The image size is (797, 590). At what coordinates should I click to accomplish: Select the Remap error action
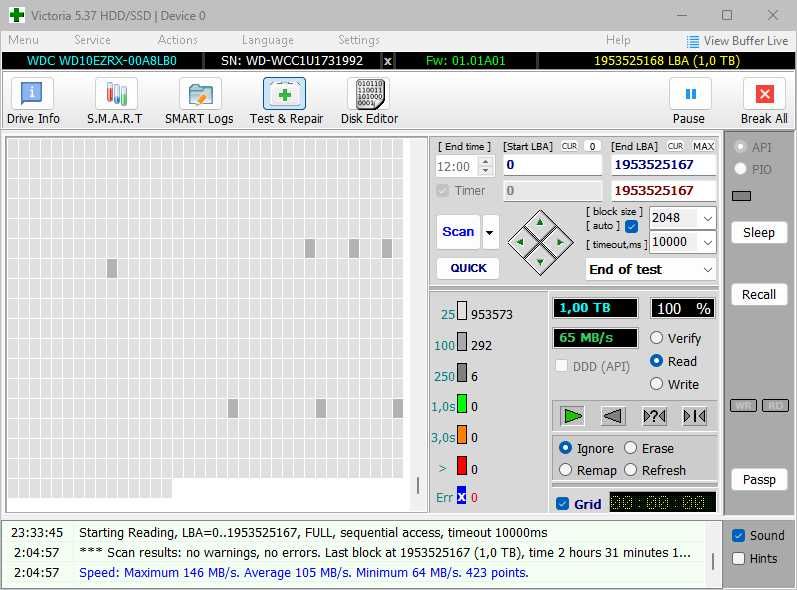[565, 470]
